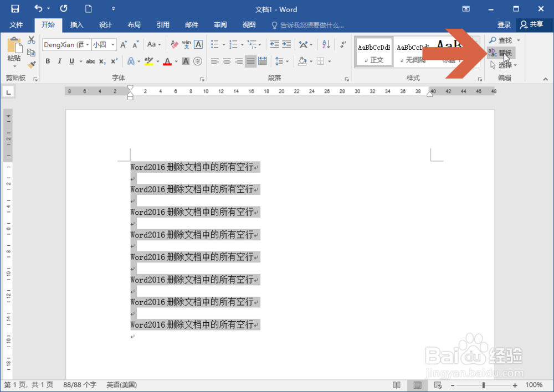
Task: Open the 文件 tab
Action: coord(16,25)
